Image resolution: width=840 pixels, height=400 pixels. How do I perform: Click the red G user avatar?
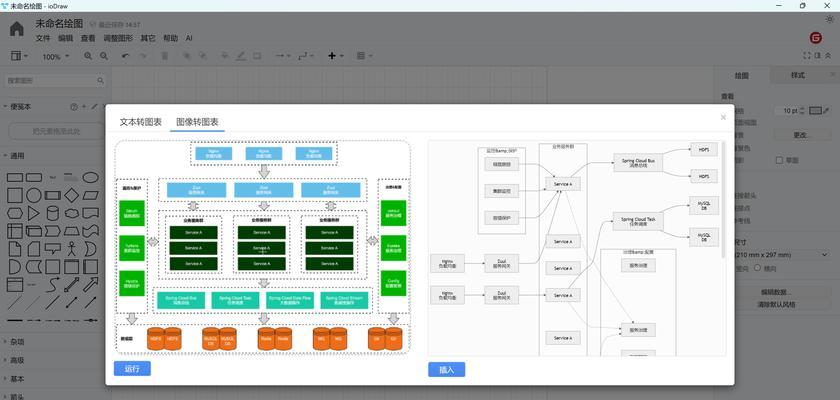point(816,38)
